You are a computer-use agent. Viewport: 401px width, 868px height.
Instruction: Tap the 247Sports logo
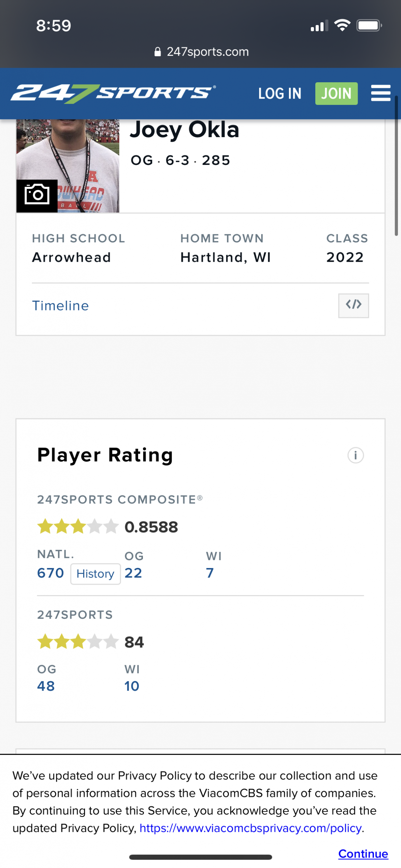113,93
